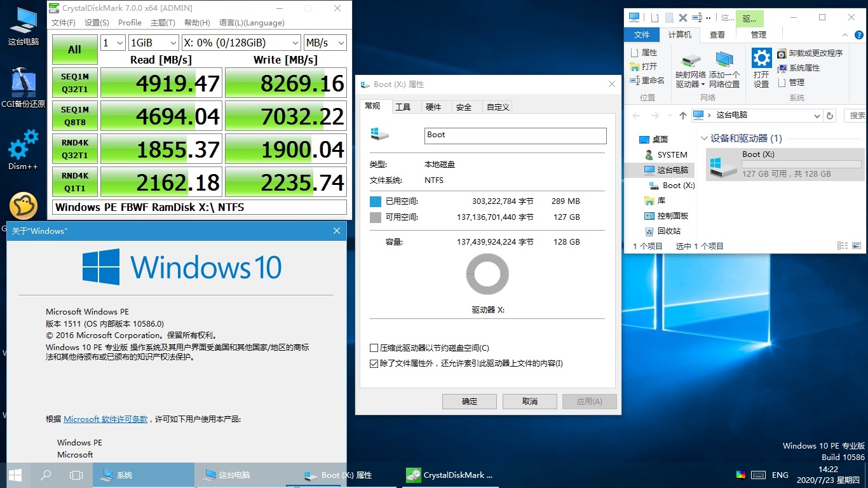The height and width of the screenshot is (488, 868).
Task: Open the test count dropdown showing 1
Action: (x=113, y=43)
